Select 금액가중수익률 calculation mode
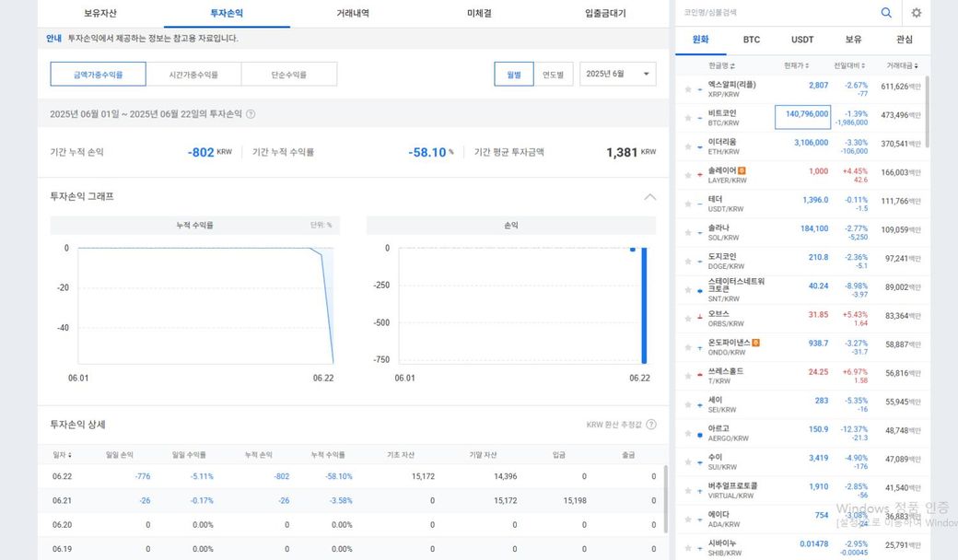 (x=98, y=75)
